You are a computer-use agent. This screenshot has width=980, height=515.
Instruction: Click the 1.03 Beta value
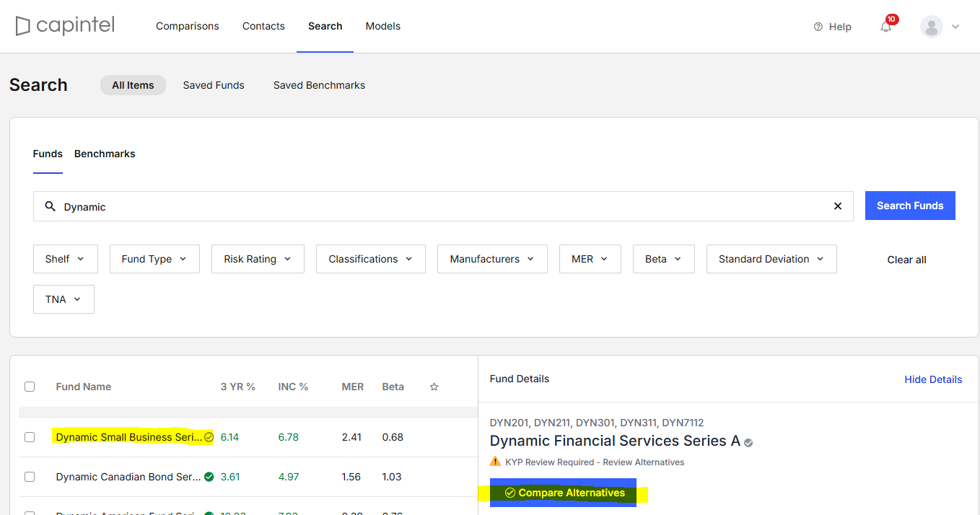pos(393,477)
